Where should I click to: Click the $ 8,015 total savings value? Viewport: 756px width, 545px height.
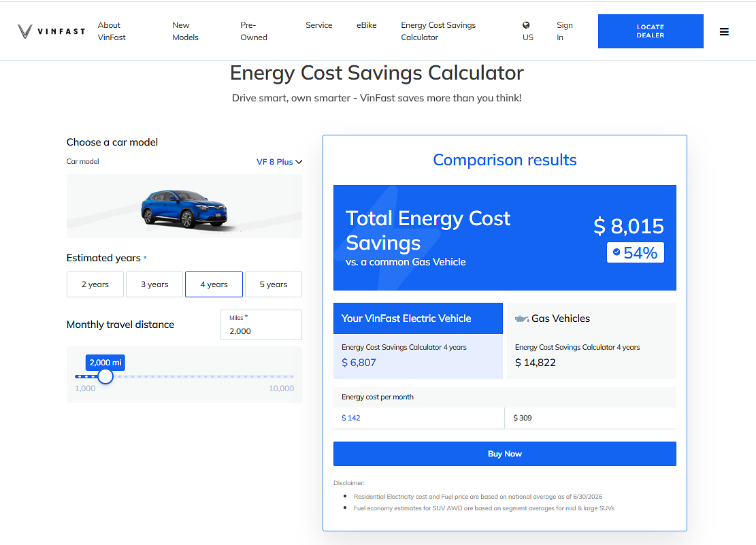coord(629,226)
